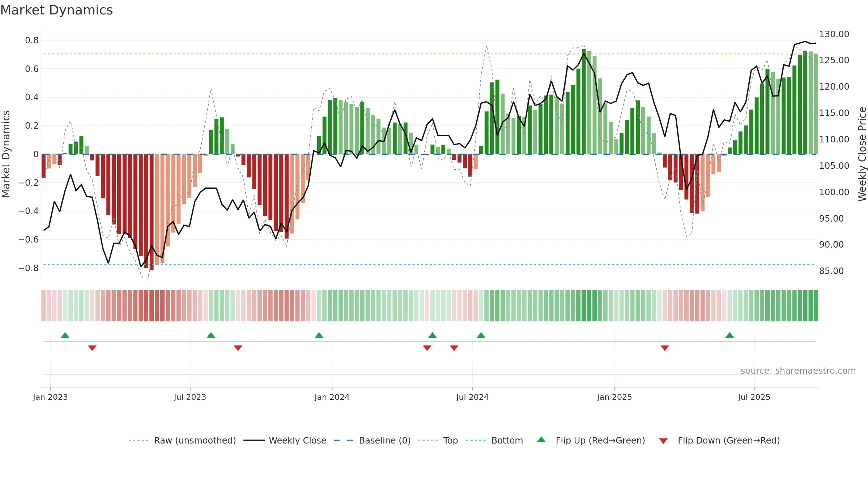Toggle the Baseline (0) legend entry

pos(372,441)
